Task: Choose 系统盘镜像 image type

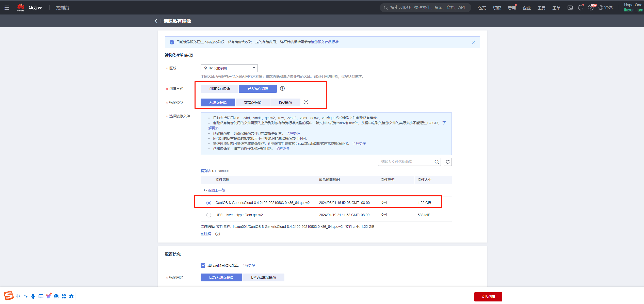Action: pyautogui.click(x=218, y=102)
